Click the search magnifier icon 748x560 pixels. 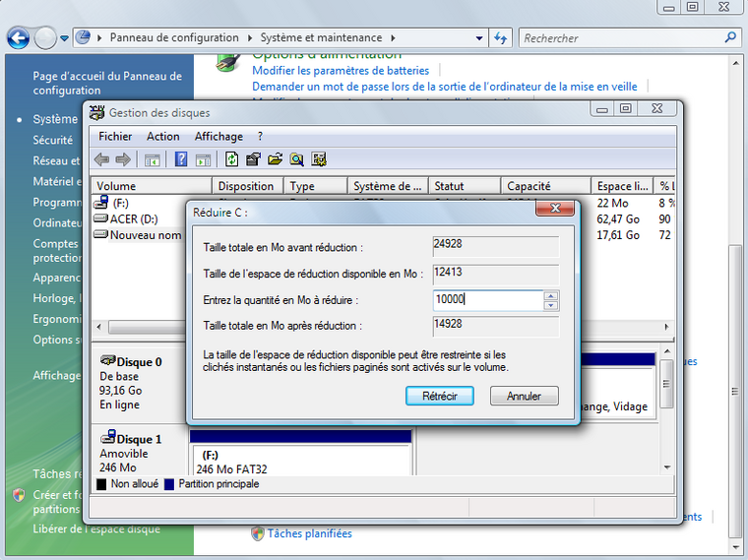[730, 37]
